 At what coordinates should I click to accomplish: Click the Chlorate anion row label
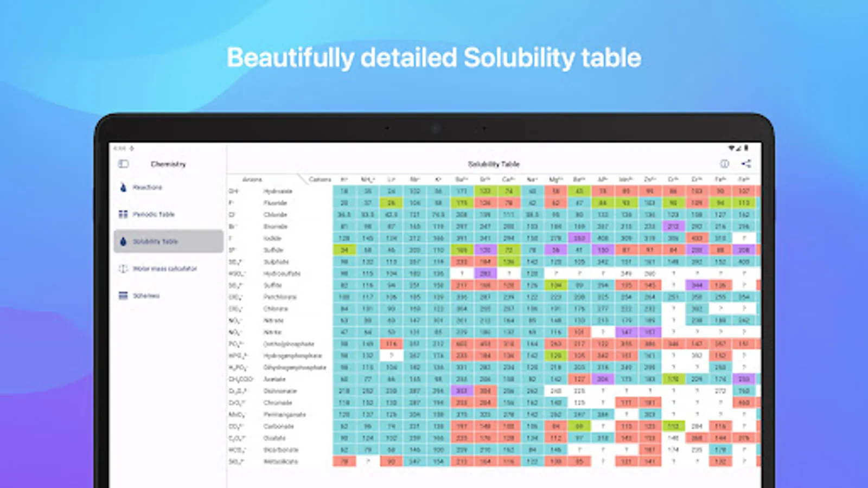pyautogui.click(x=276, y=309)
